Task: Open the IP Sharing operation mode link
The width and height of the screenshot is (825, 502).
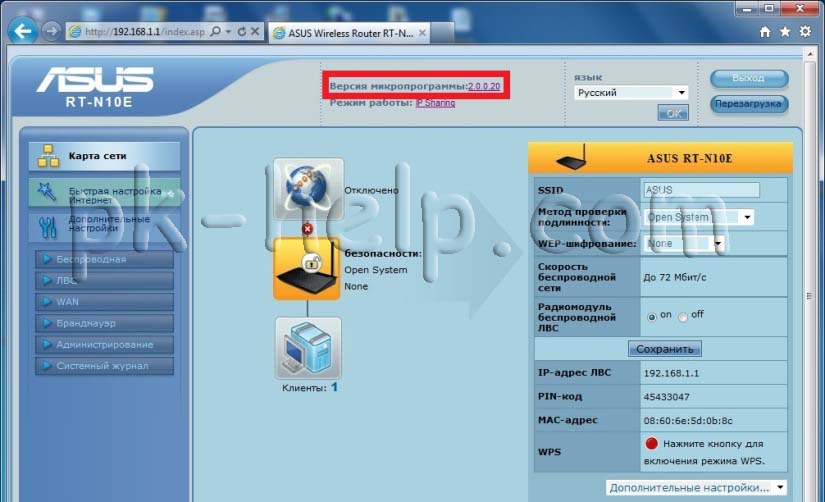Action: tap(436, 103)
